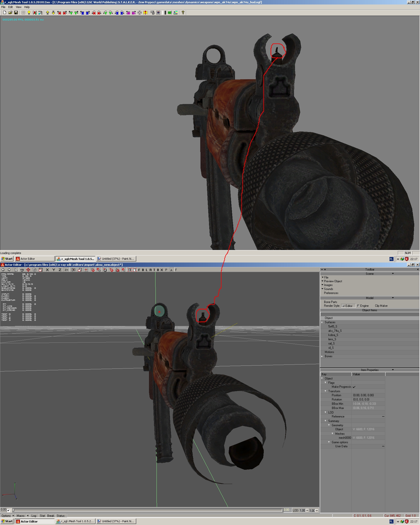
Task: Click the Z axis constraint button
Action: [60, 270]
